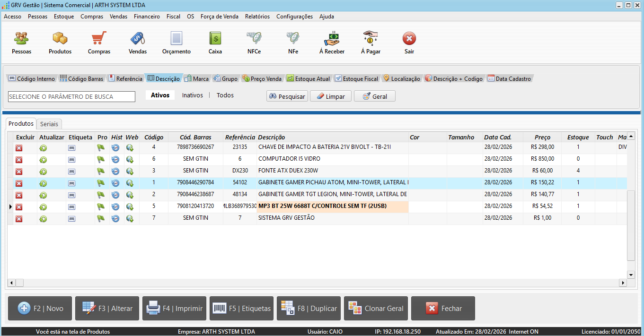Click the Pesquisar button
The image size is (644, 336).
pyautogui.click(x=287, y=96)
